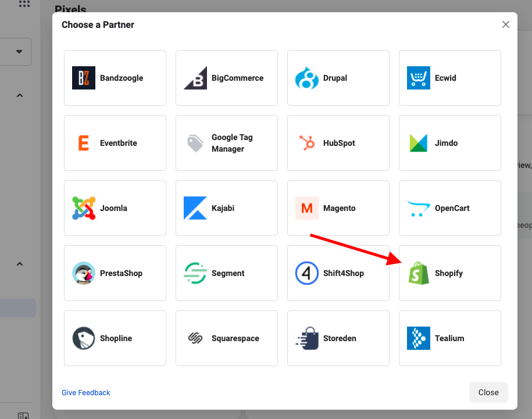The height and width of the screenshot is (419, 532).
Task: Select the Ecwid partner label
Action: (x=445, y=78)
